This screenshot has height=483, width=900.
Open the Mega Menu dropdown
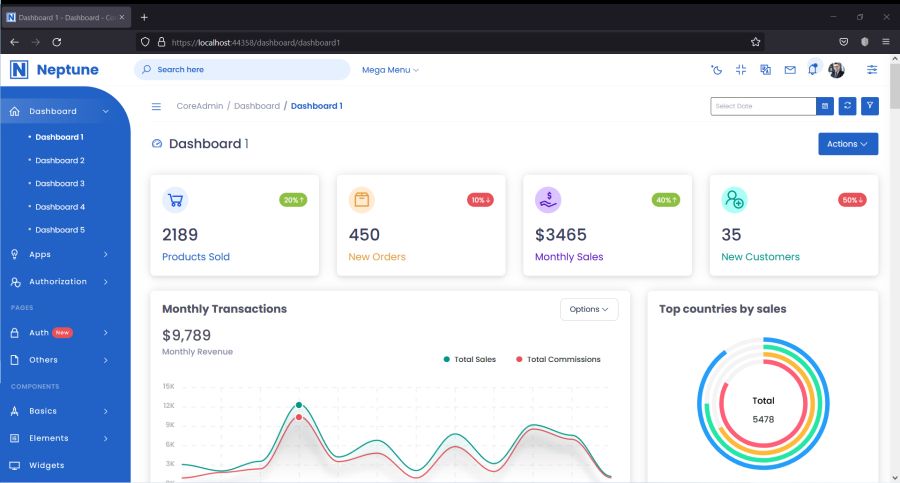click(390, 70)
